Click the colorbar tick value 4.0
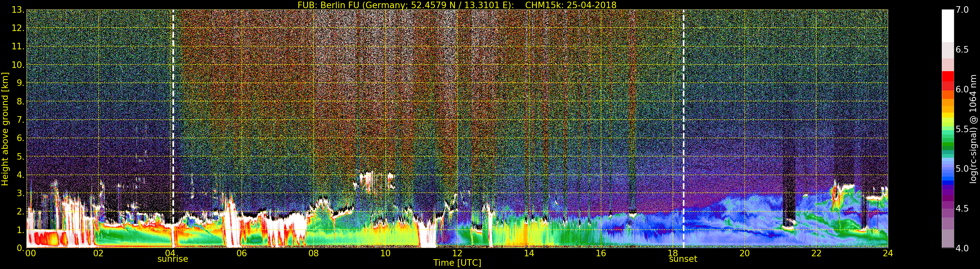The height and width of the screenshot is (269, 980). (x=962, y=248)
